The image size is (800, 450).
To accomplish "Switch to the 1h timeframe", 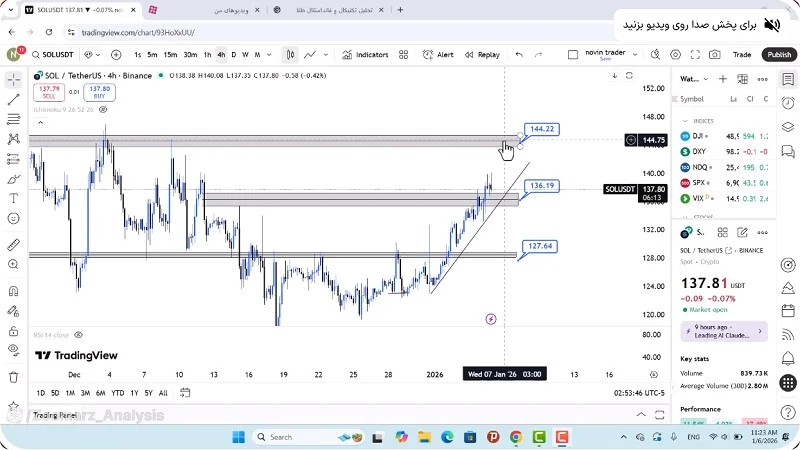I will point(207,55).
